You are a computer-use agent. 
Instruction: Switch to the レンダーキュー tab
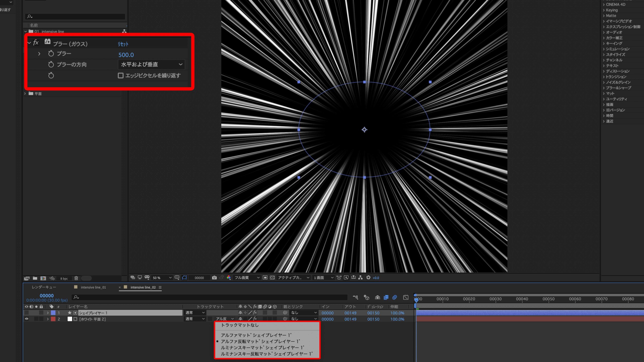pyautogui.click(x=44, y=287)
